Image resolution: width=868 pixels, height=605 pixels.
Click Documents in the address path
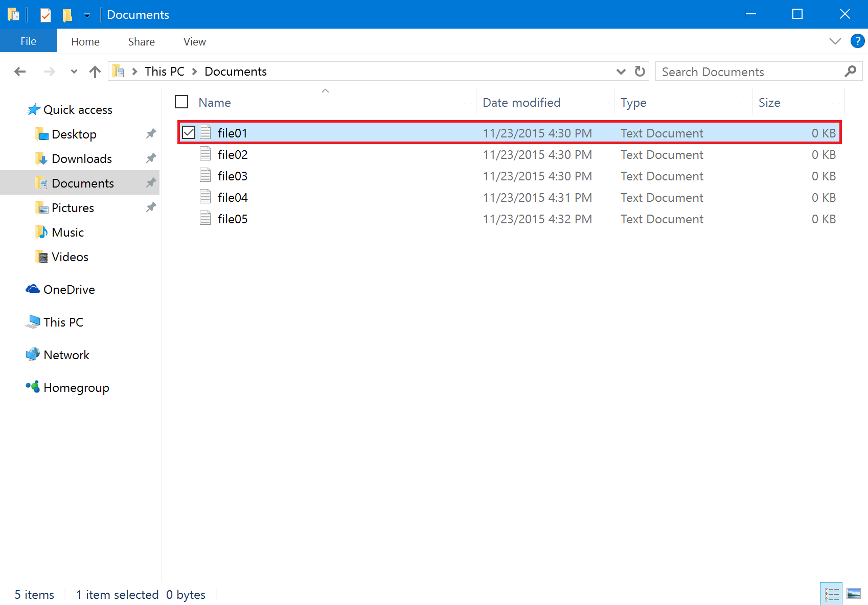[236, 72]
